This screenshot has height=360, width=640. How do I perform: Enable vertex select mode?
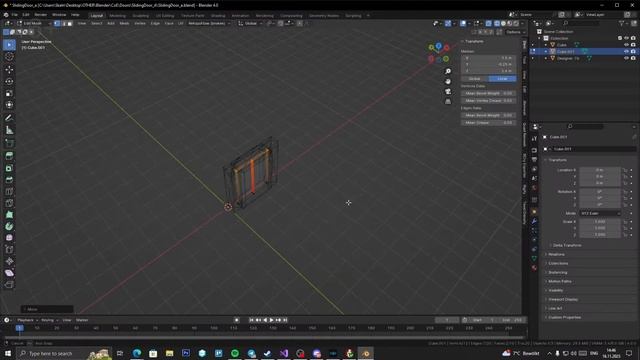[57, 23]
